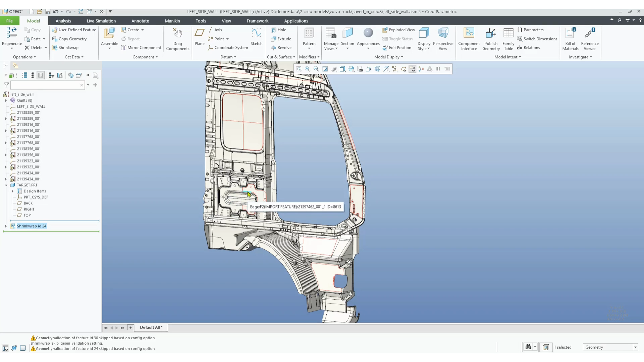Screen dimensions: 644x362
Task: Click the Regenerate icon
Action: pos(12,33)
